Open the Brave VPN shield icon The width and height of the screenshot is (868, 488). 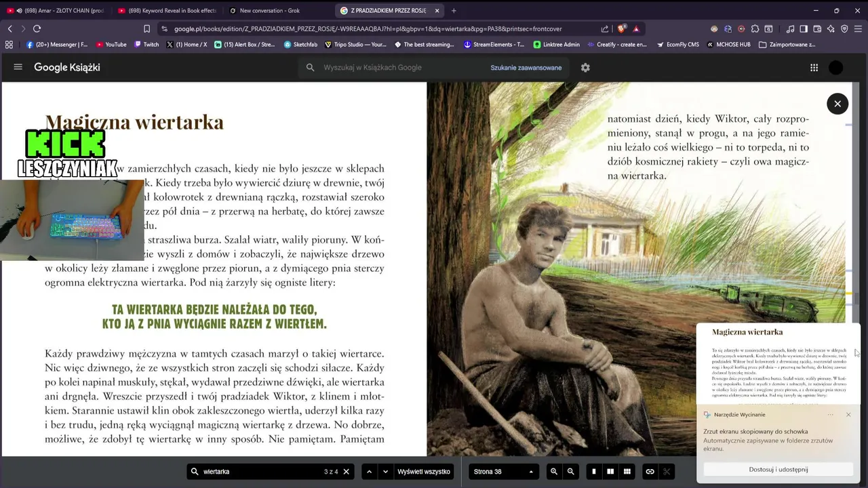click(844, 28)
